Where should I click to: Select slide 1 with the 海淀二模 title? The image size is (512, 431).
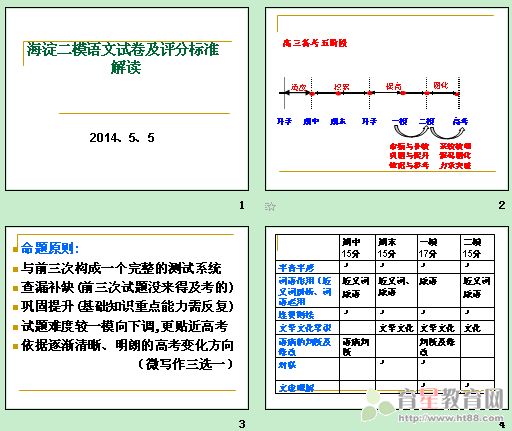127,99
